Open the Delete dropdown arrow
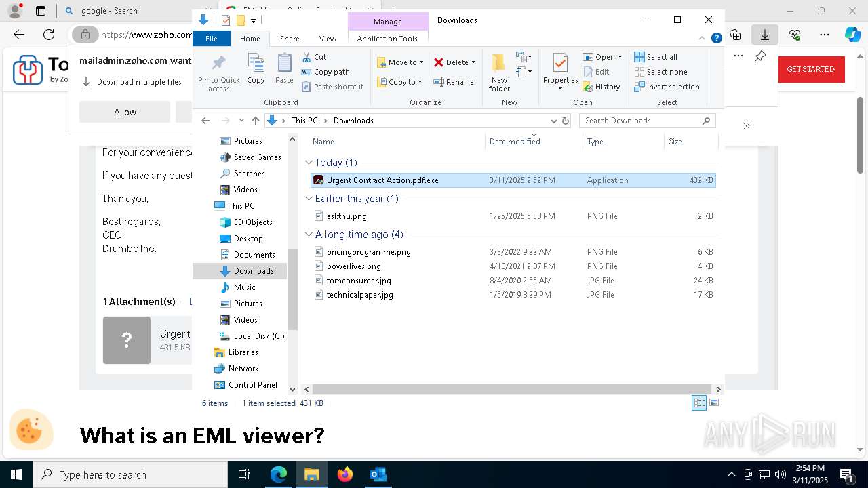The height and width of the screenshot is (488, 868). point(473,62)
